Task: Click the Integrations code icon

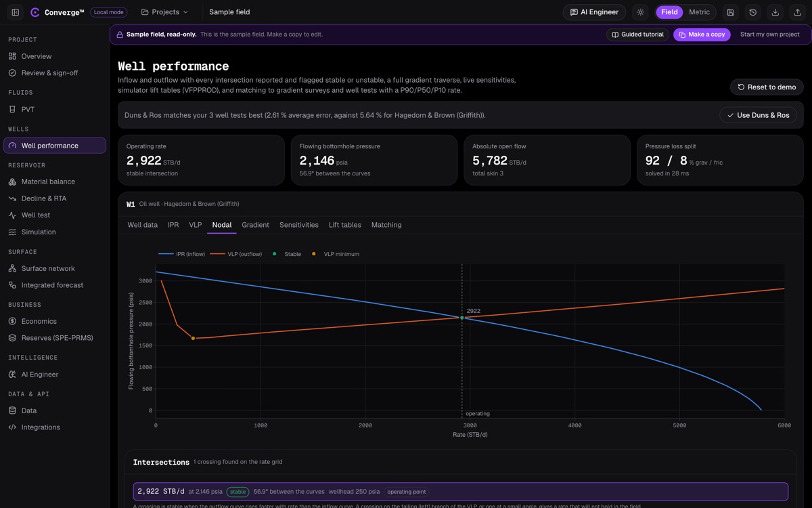Action: click(x=12, y=427)
